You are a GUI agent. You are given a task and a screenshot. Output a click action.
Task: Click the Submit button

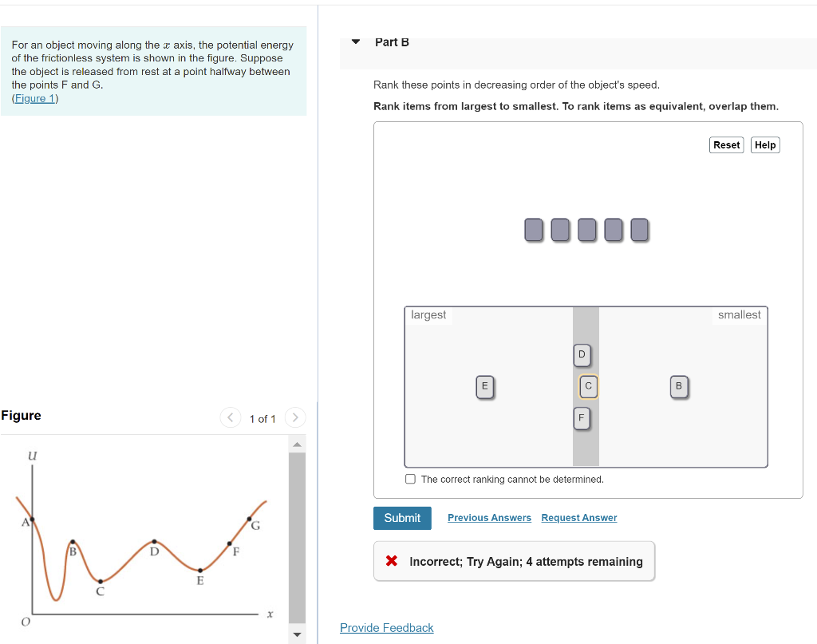(x=402, y=518)
